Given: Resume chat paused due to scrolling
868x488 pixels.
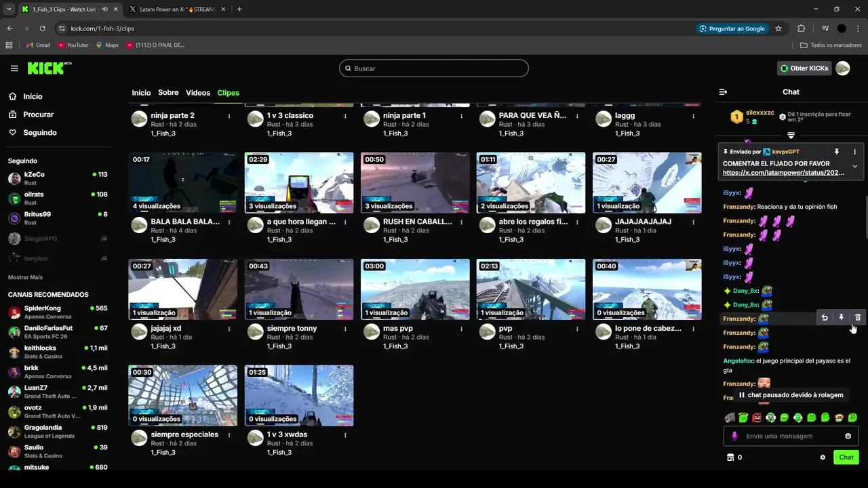Looking at the screenshot, I should click(x=791, y=395).
